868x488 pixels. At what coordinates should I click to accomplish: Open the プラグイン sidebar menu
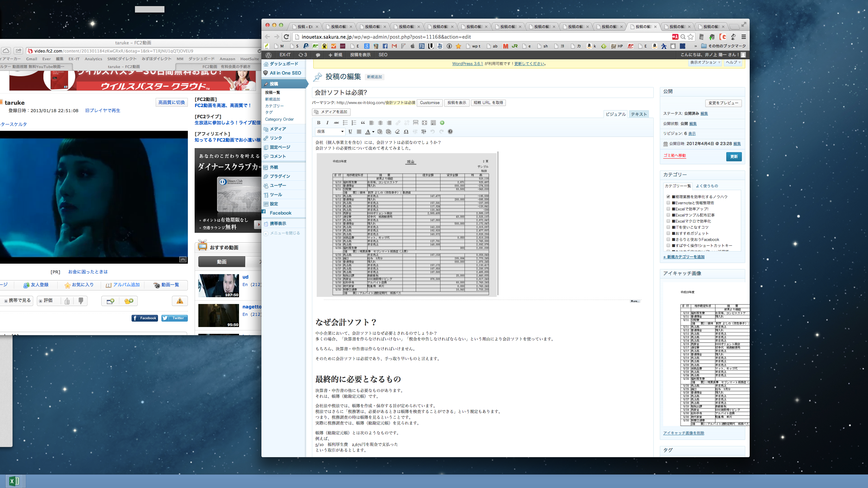280,176
